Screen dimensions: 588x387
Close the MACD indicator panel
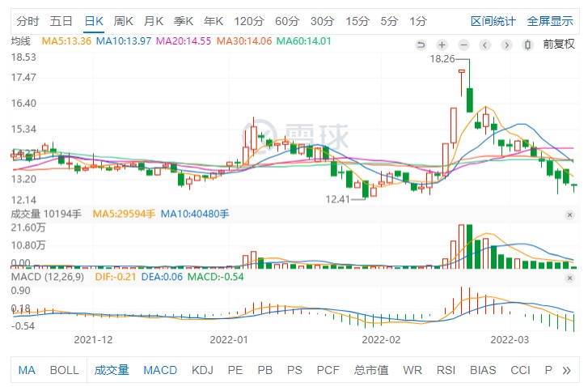tap(571, 278)
